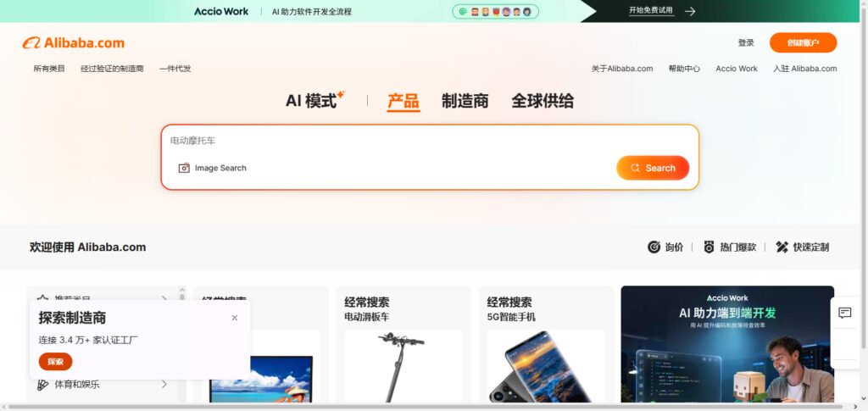Click 经常搜索 heading above 电动滑板车

(366, 302)
